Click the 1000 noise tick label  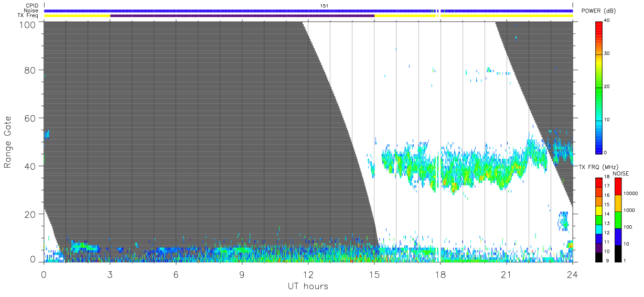[630, 210]
